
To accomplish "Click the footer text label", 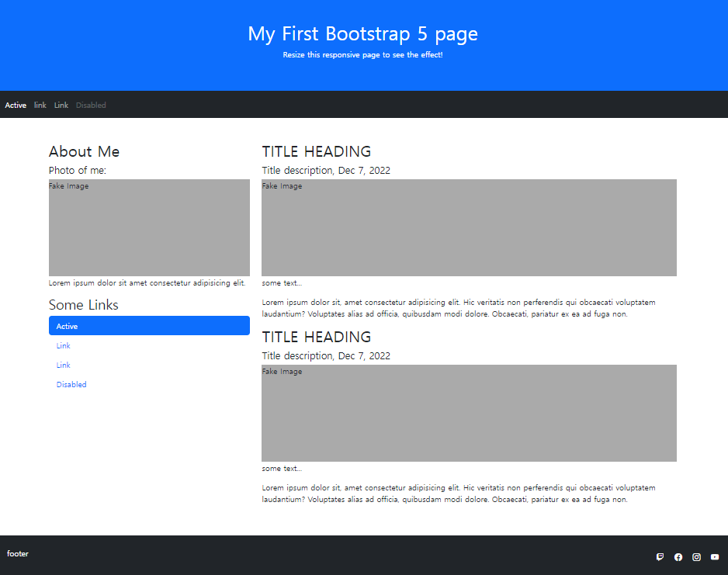I will click(x=18, y=553).
